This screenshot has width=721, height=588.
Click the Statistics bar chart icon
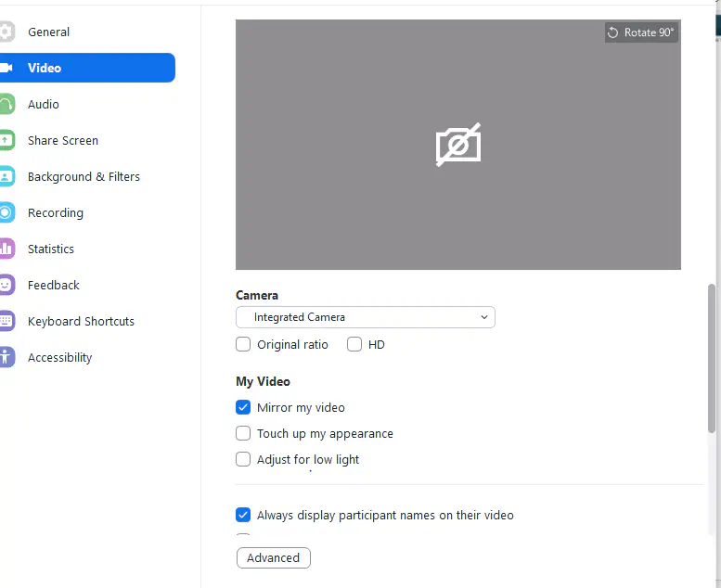6,249
